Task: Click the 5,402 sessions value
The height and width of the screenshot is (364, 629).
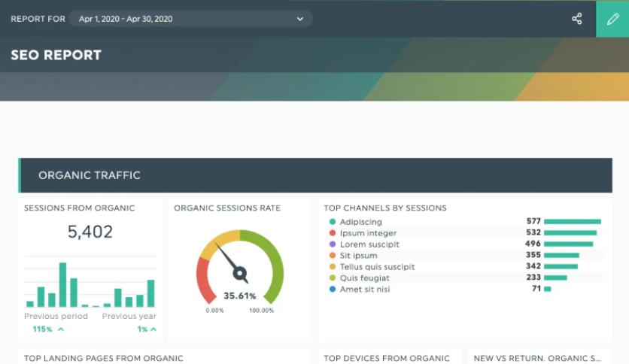Action: click(x=90, y=232)
